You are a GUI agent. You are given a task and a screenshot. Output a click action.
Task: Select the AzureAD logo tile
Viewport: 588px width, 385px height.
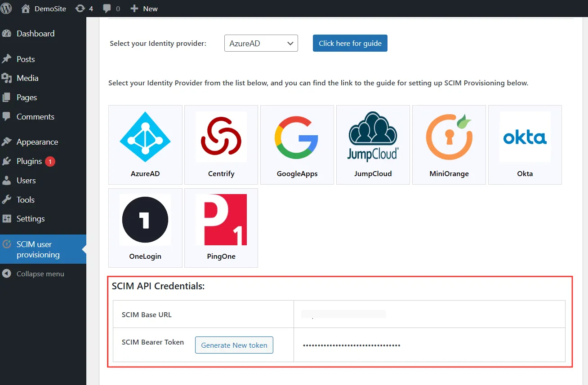(x=145, y=145)
